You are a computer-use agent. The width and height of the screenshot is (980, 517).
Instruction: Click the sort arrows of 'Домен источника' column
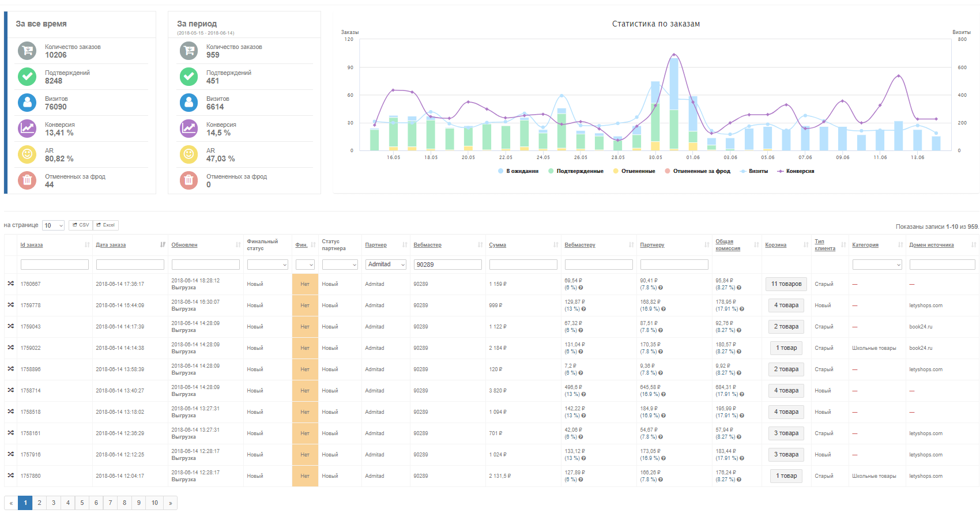point(974,245)
